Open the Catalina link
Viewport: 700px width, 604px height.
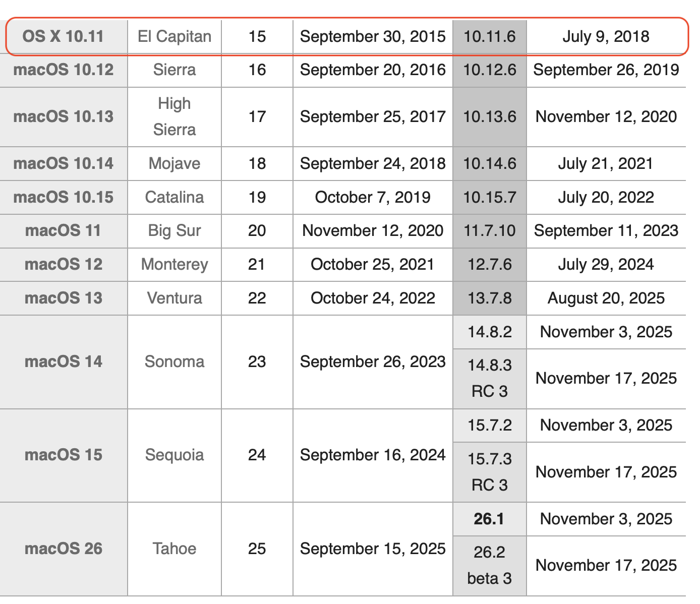click(174, 197)
